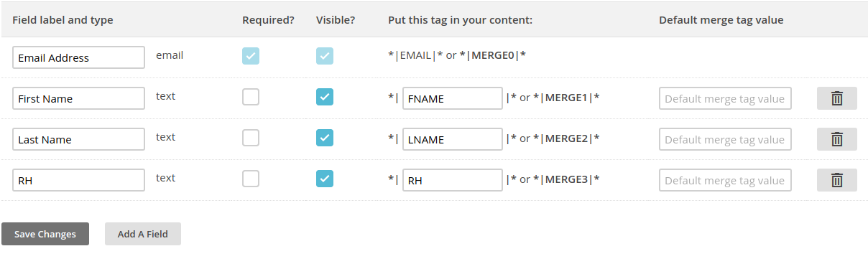This screenshot has width=868, height=269.
Task: Uncheck Visible checkbox for RH field
Action: click(x=325, y=179)
